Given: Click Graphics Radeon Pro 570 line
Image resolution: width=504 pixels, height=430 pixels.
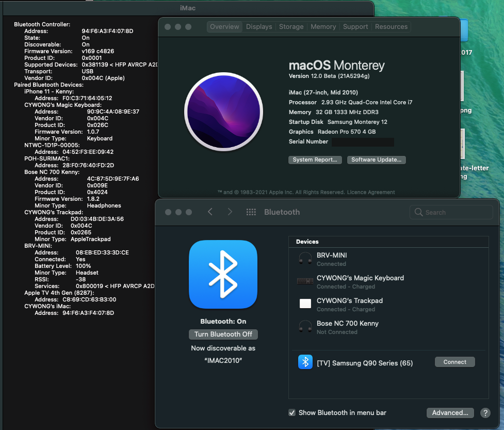Looking at the screenshot, I should coord(332,132).
